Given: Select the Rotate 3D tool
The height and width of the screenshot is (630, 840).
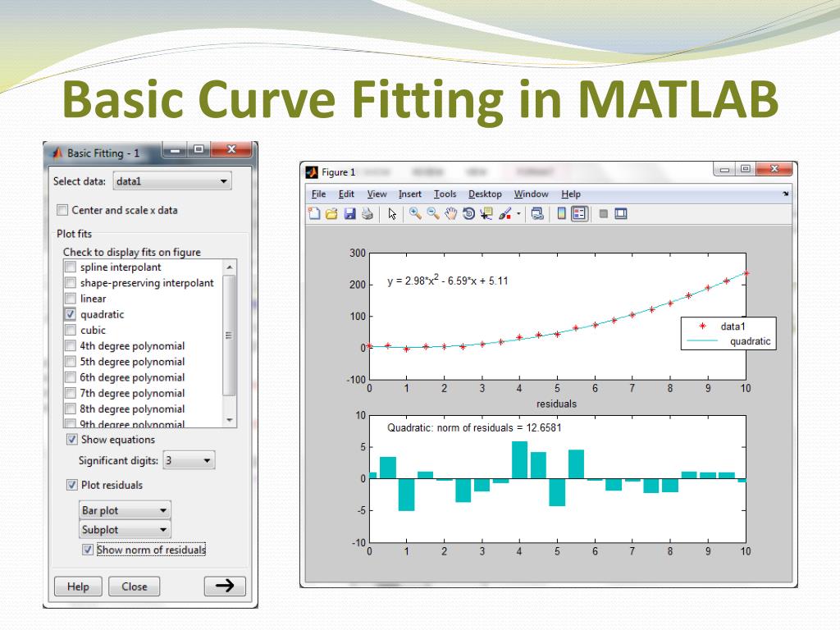Looking at the screenshot, I should (468, 214).
